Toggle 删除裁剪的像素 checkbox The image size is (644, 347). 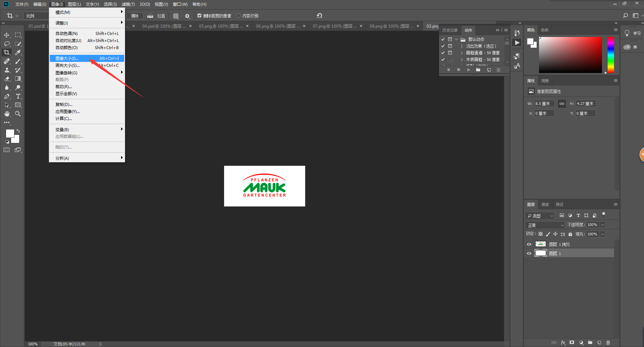(199, 15)
